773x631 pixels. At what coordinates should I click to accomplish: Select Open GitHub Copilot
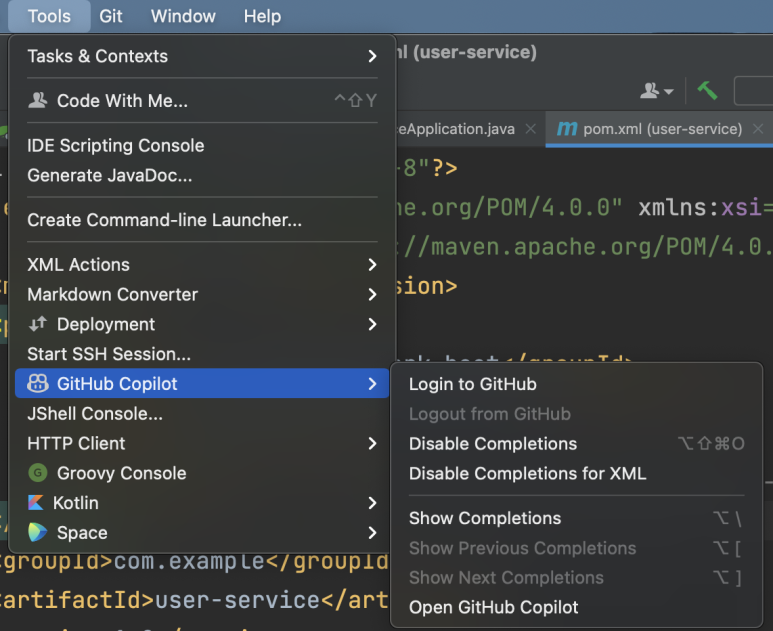pos(576,607)
